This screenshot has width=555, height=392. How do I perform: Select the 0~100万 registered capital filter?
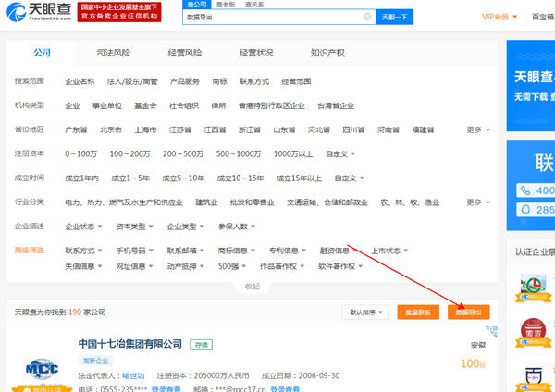tap(81, 153)
